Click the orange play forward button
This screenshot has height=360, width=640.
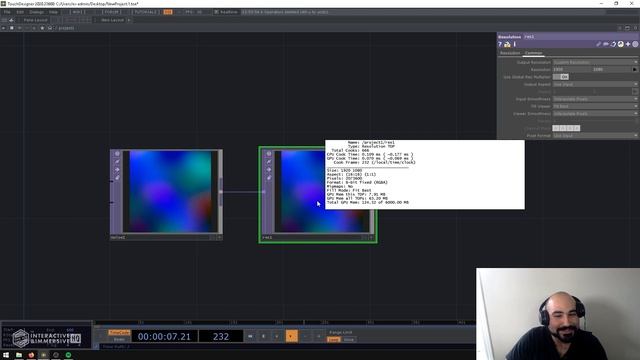pos(291,336)
